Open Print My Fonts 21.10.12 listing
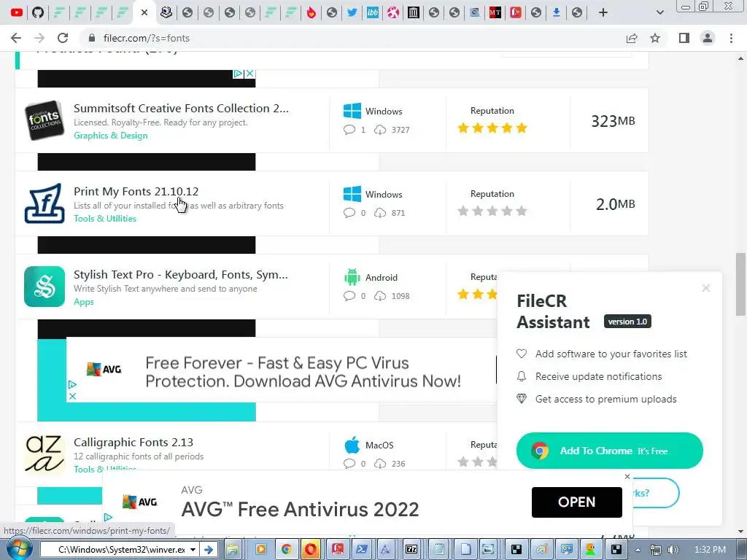 point(136,192)
